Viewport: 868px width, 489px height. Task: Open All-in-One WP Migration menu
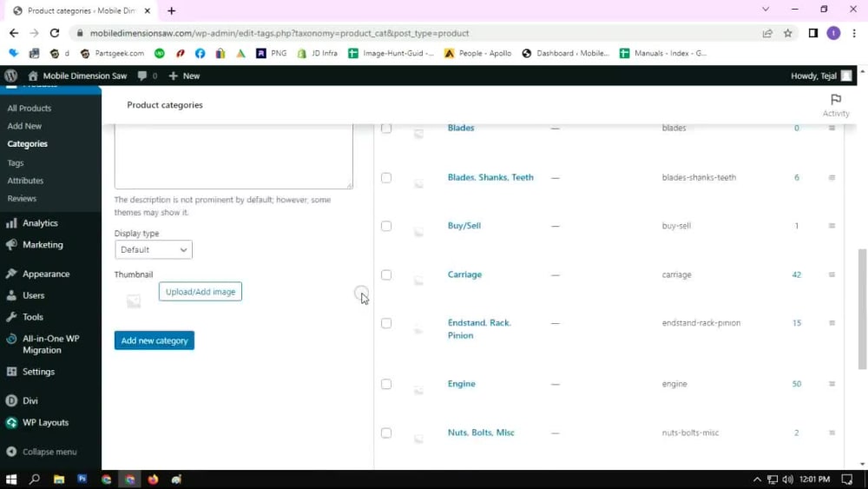pyautogui.click(x=50, y=345)
